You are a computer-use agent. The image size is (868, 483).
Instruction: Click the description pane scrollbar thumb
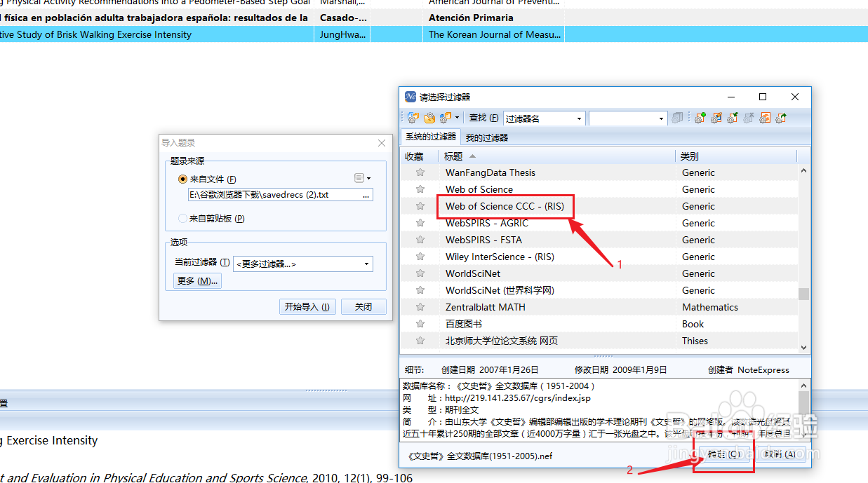(x=804, y=403)
